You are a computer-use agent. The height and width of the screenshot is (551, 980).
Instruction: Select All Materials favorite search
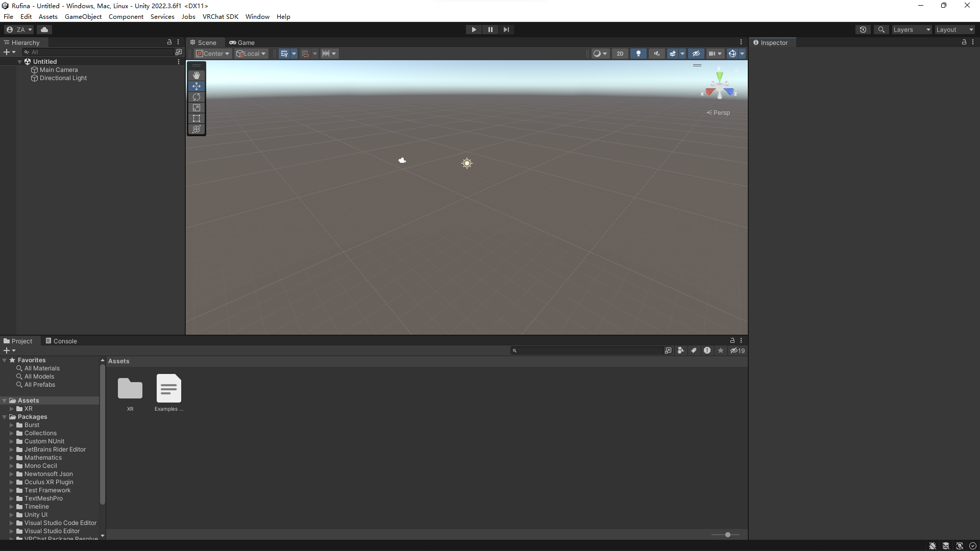[x=42, y=368]
